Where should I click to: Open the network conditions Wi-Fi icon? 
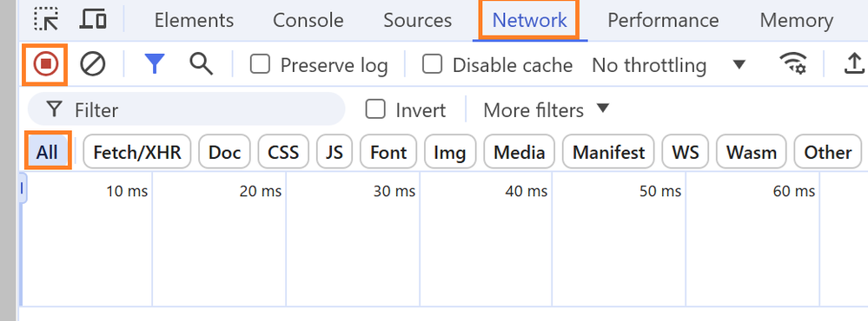(792, 64)
